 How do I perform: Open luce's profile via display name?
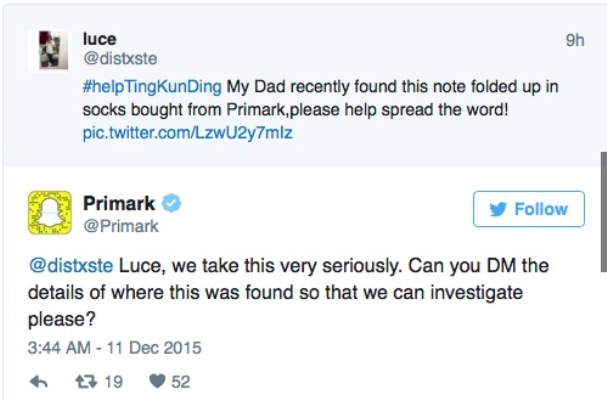coord(97,39)
